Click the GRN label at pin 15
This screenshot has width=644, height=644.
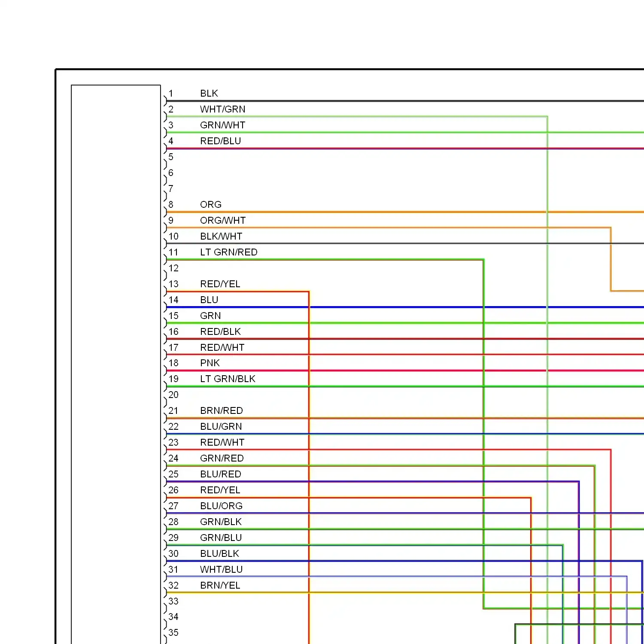[210, 316]
